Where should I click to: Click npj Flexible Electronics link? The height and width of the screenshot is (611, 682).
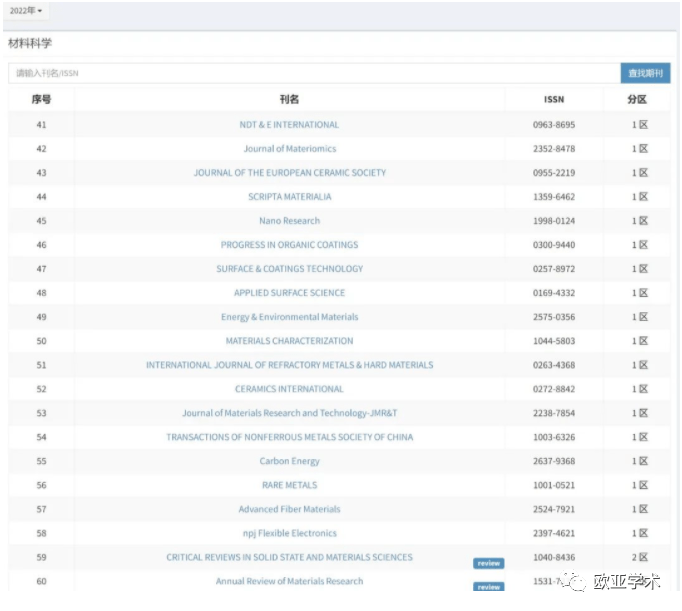click(x=289, y=533)
